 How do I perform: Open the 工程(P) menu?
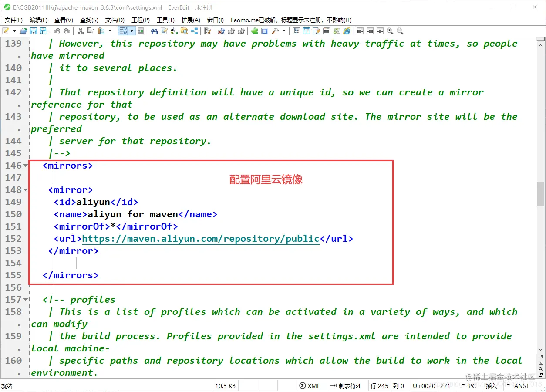(141, 20)
